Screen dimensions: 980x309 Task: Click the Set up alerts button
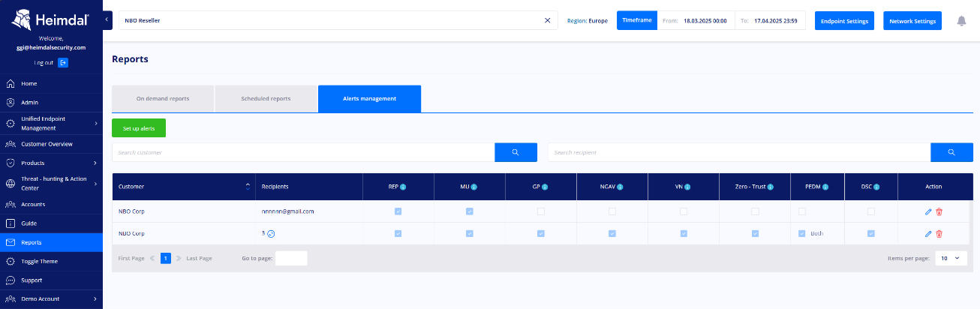click(x=139, y=128)
